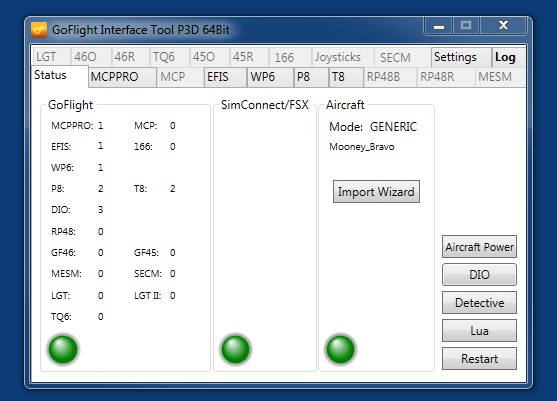Toggle Aircraft Power button

tap(479, 247)
